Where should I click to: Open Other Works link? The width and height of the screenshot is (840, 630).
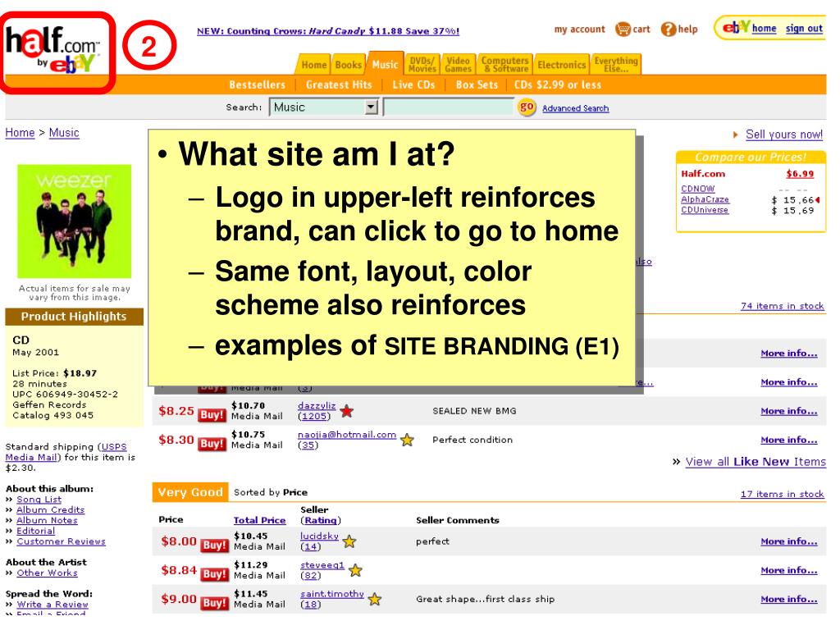click(47, 573)
